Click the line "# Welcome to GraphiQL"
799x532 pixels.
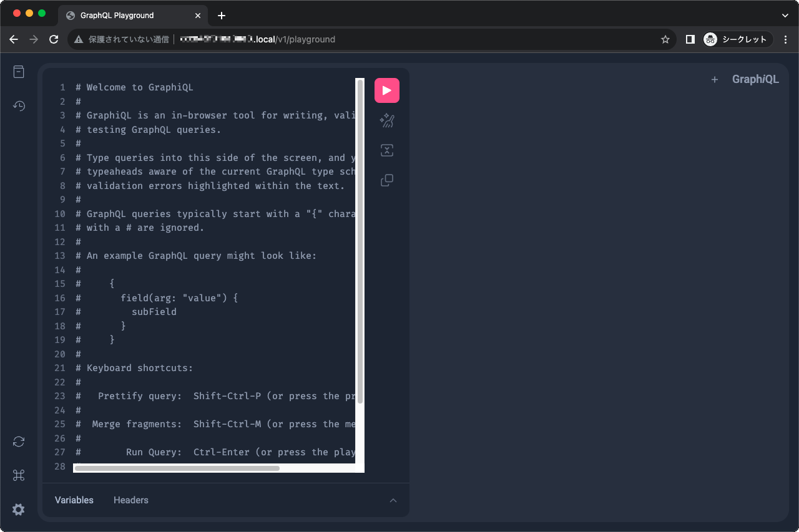click(135, 87)
